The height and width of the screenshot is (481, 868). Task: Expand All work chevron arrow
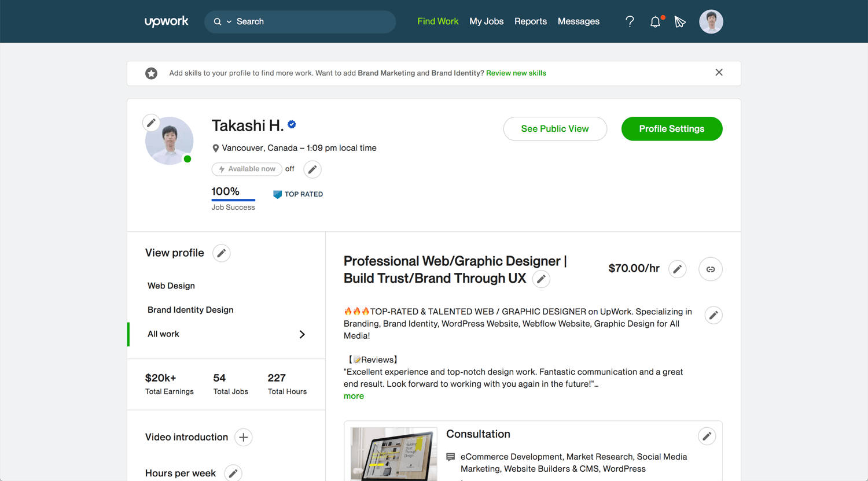pyautogui.click(x=302, y=334)
